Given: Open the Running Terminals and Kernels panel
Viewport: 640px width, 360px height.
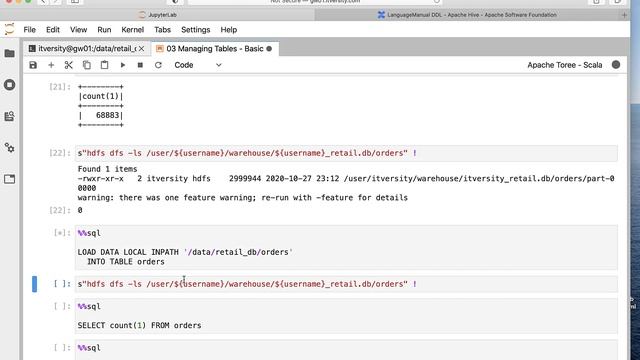Looking at the screenshot, I should [x=9, y=85].
